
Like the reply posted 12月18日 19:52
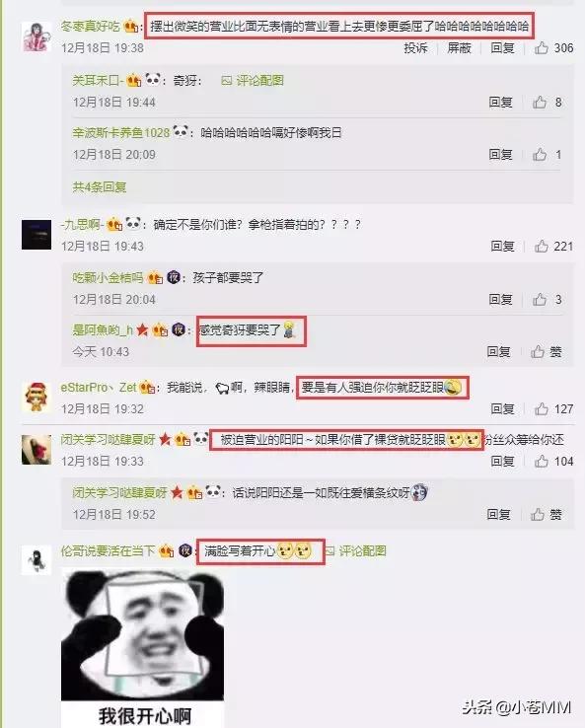538,514
